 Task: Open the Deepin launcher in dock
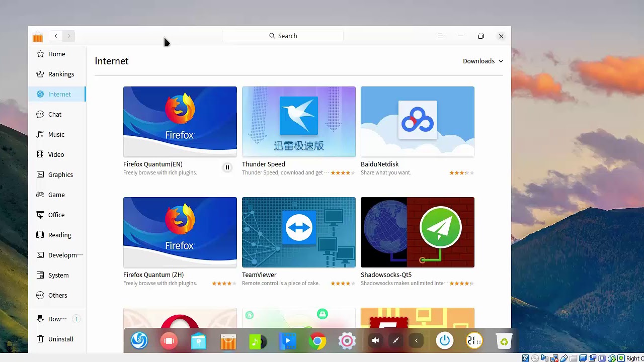(x=139, y=341)
